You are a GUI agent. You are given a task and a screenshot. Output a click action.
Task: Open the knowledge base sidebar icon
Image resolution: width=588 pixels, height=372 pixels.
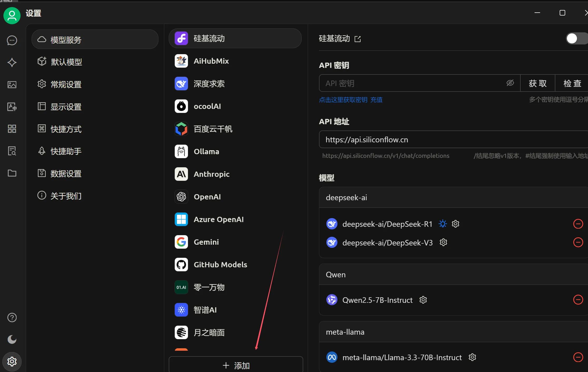point(12,151)
